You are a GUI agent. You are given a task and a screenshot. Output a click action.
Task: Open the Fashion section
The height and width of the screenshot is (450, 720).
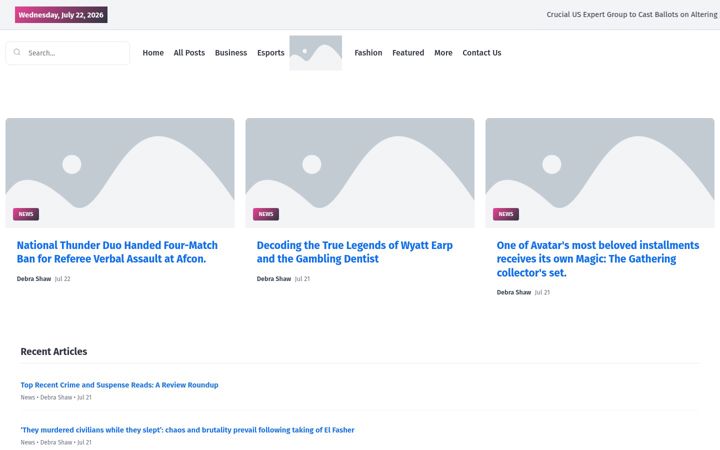tap(368, 53)
